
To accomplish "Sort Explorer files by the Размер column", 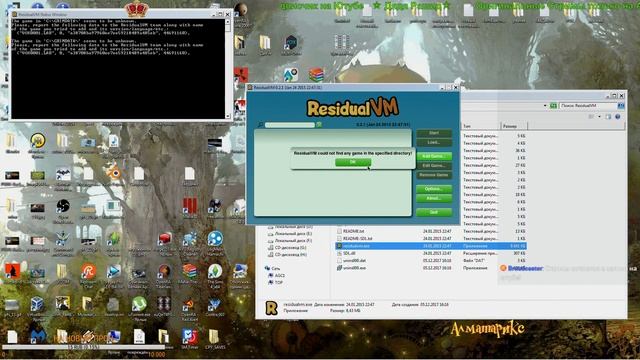I will tap(514, 126).
